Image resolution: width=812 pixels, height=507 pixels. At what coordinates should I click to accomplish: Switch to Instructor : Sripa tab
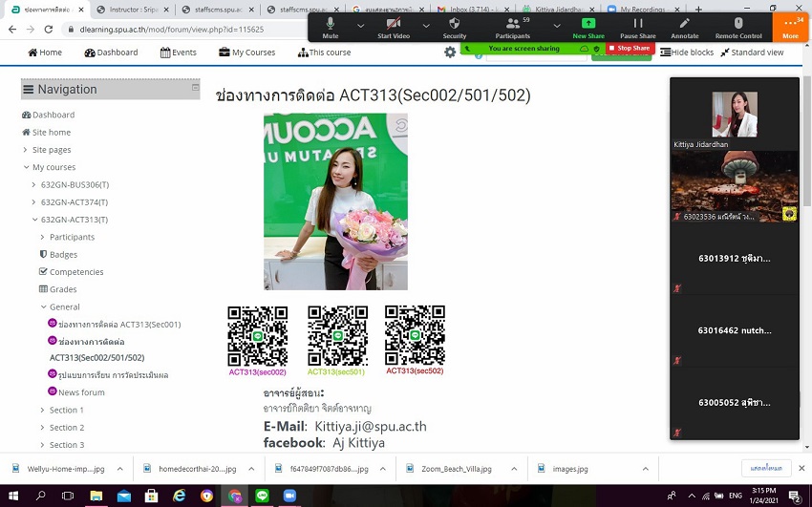point(133,10)
